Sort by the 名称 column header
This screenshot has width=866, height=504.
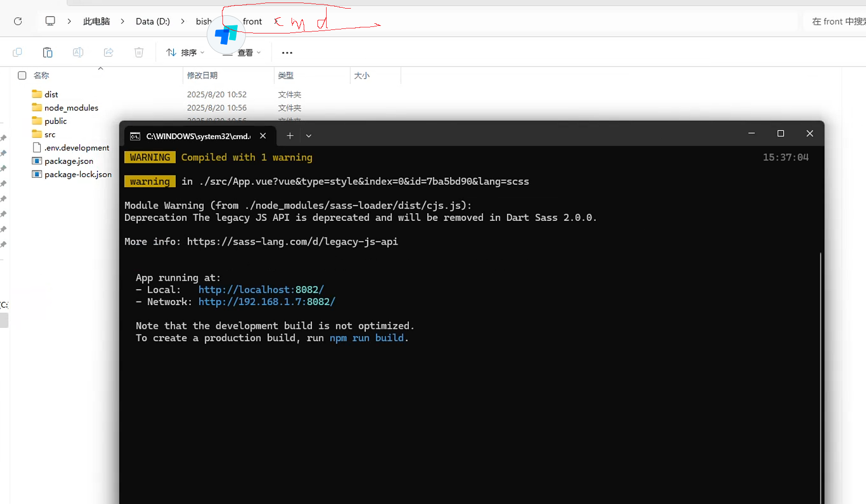click(x=41, y=75)
